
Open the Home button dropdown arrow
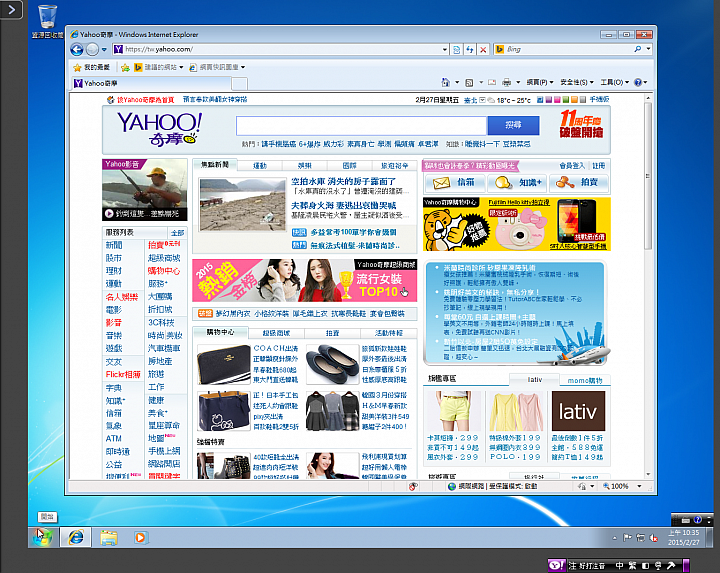click(x=456, y=82)
